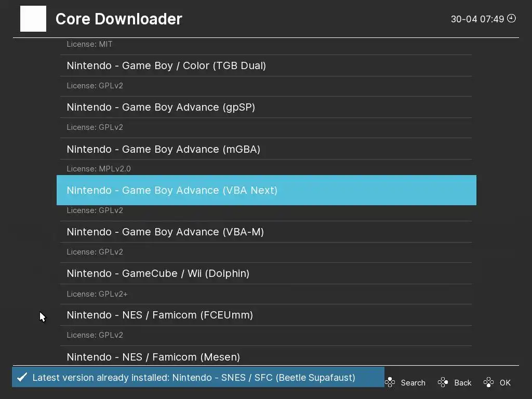The height and width of the screenshot is (399, 532).
Task: Click 'License: GPLv2' under VBA Next entry
Action: click(95, 210)
